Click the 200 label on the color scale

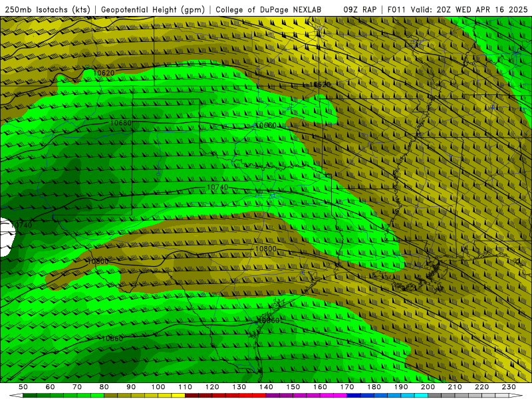[x=428, y=387]
